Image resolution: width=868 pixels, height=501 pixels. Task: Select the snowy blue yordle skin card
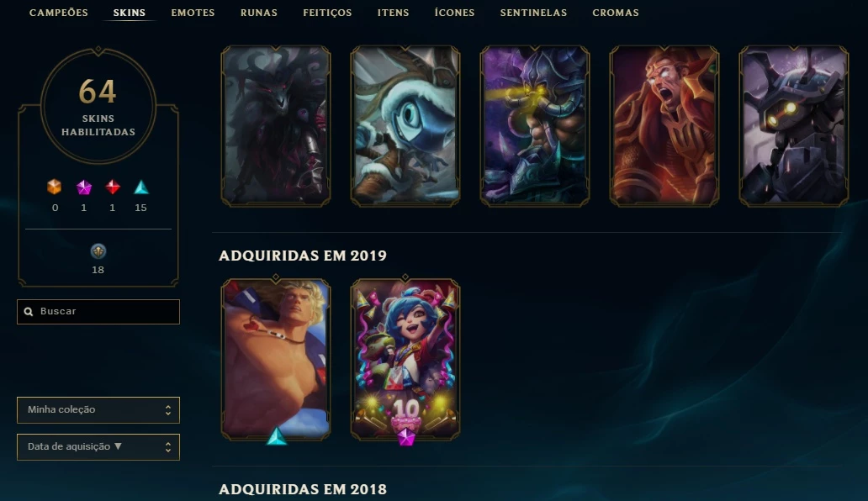coord(405,126)
